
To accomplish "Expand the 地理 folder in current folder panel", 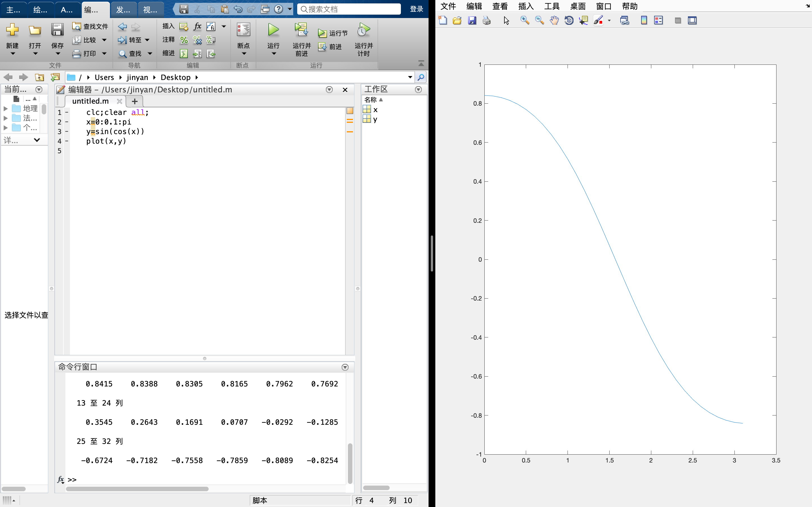I will pyautogui.click(x=5, y=108).
